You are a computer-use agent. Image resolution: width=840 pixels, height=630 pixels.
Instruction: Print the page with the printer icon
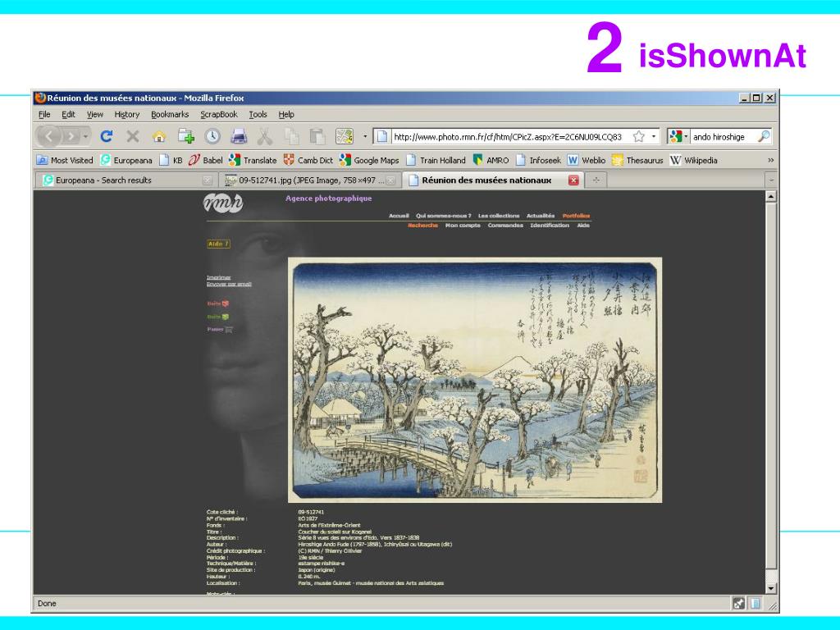coord(239,137)
